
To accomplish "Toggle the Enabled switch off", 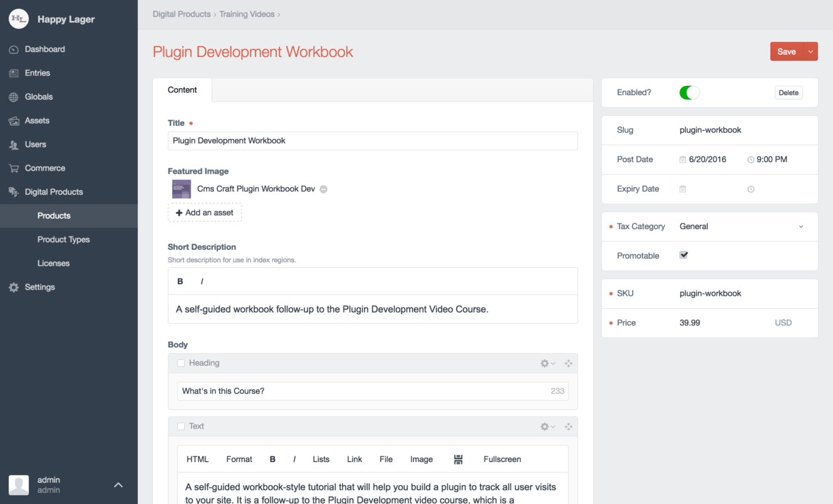I will pos(690,93).
